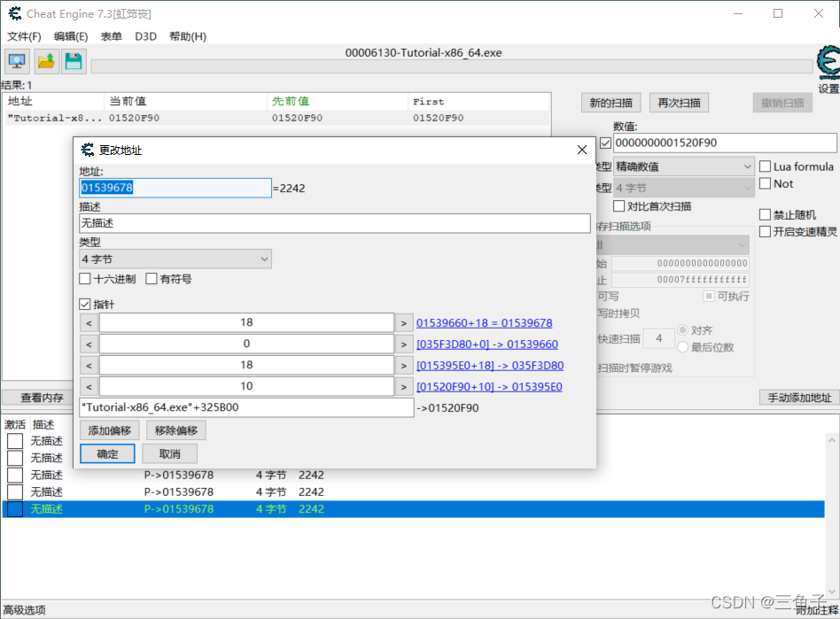Click the link [01520F90+10] -> 015395E0

click(489, 387)
